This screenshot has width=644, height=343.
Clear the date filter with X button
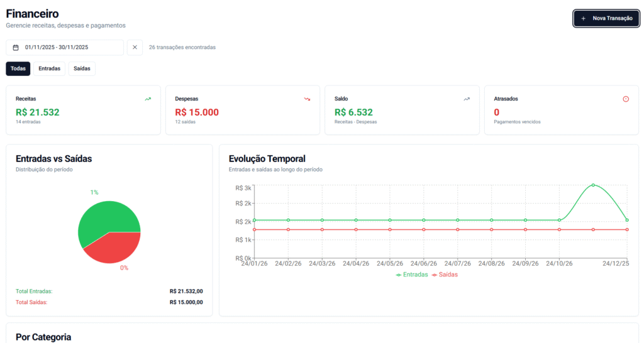(x=135, y=47)
